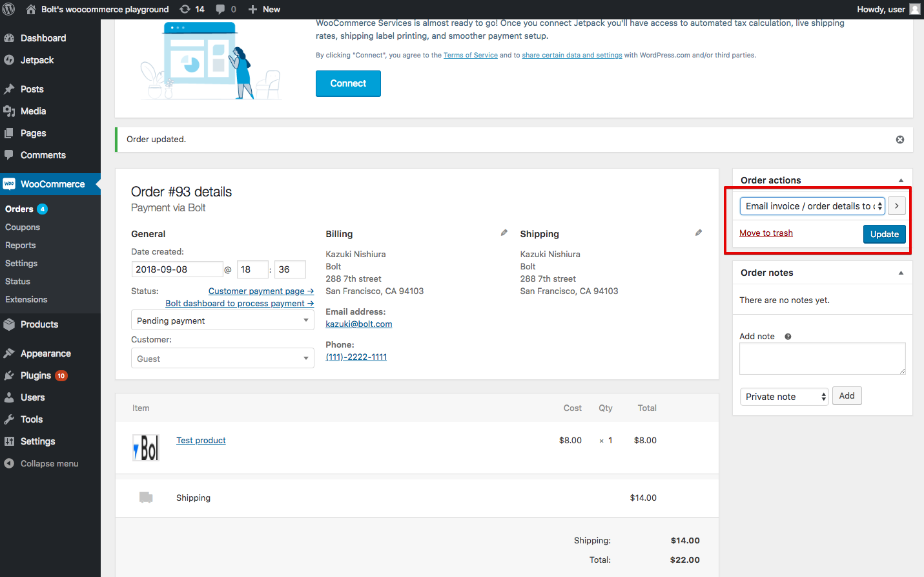Open the Customer dropdown showing Guest
Image resolution: width=924 pixels, height=577 pixels.
223,359
